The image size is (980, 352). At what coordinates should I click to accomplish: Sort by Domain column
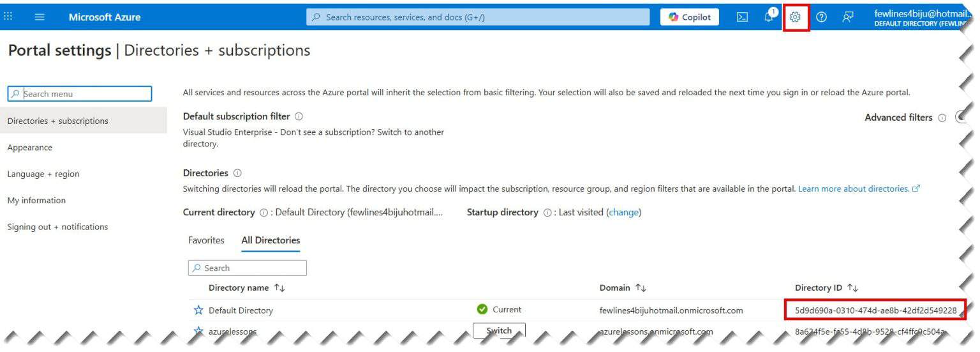(623, 288)
